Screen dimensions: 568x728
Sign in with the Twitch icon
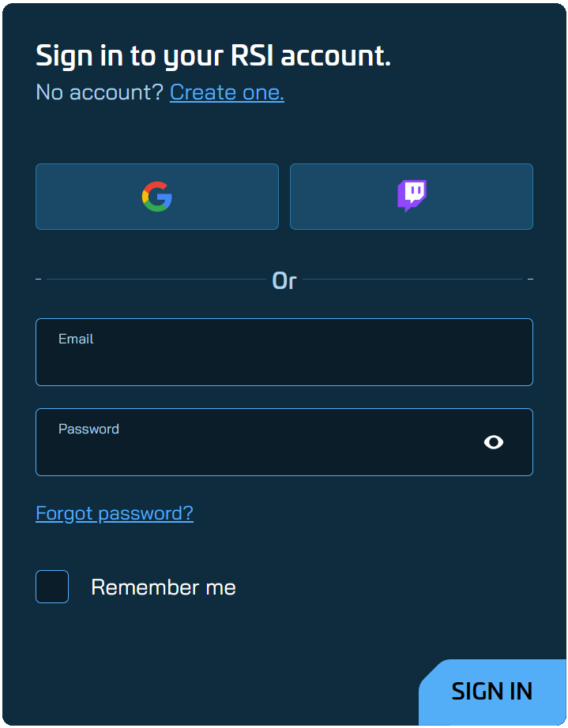click(412, 197)
